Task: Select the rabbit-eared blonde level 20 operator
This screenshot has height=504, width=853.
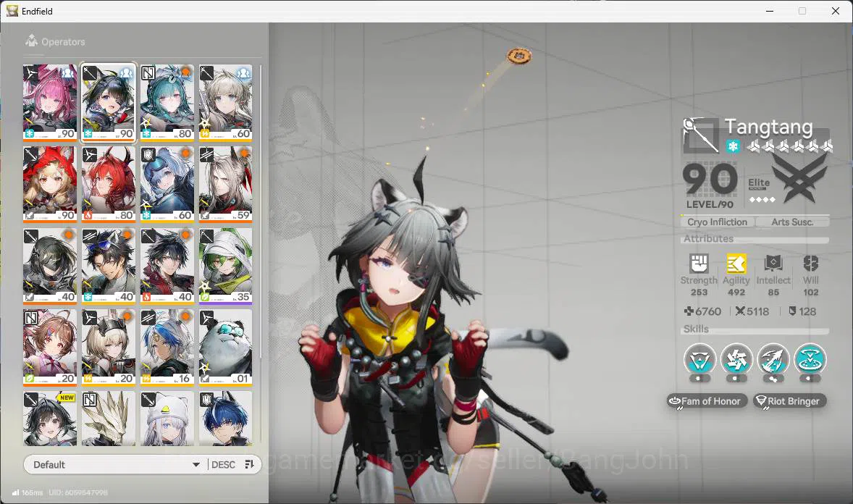Action: tap(109, 348)
